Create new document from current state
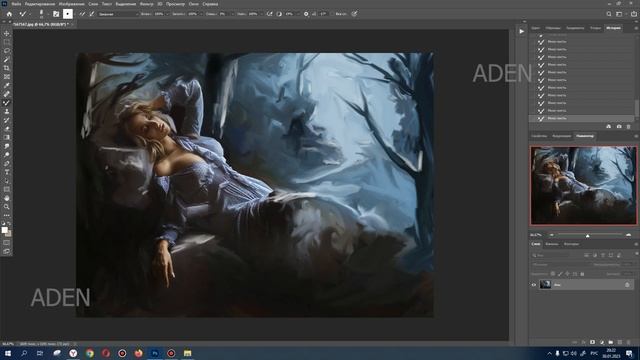 click(x=609, y=127)
